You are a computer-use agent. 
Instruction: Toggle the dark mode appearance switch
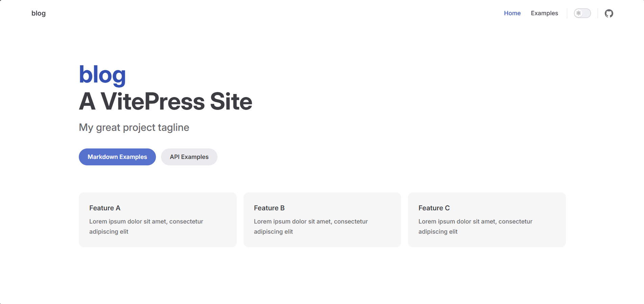click(x=582, y=13)
